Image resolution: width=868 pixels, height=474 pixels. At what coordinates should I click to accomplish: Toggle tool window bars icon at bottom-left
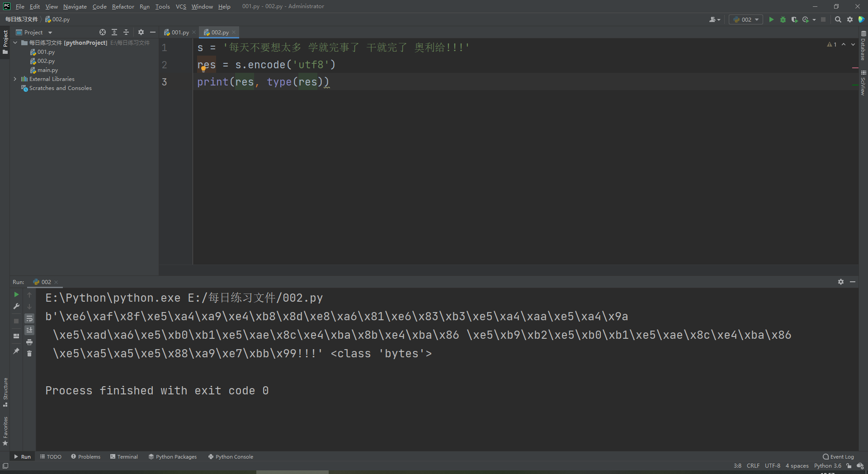[5, 466]
